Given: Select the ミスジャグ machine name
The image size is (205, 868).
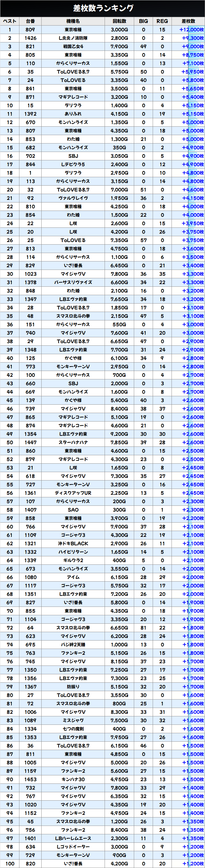Looking at the screenshot, I should pyautogui.click(x=73, y=720).
